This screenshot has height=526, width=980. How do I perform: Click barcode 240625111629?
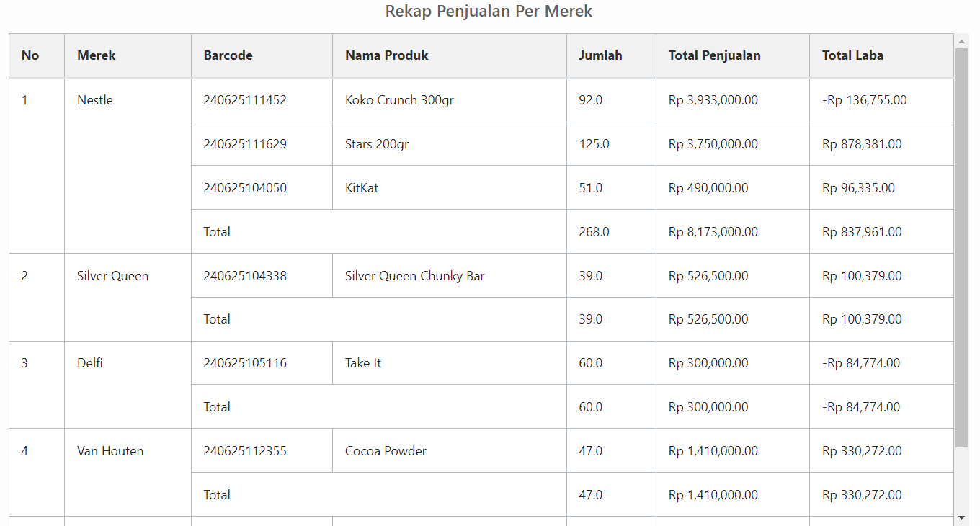coord(245,144)
